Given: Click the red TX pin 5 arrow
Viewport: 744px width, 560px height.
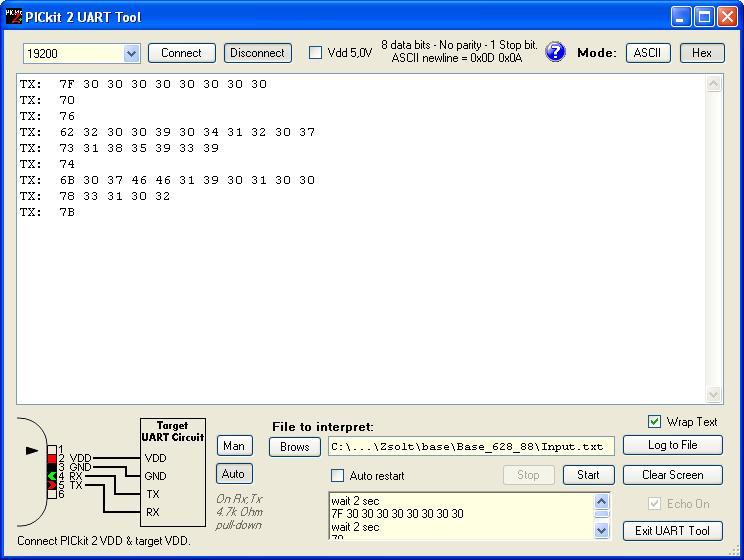Looking at the screenshot, I should click(52, 485).
